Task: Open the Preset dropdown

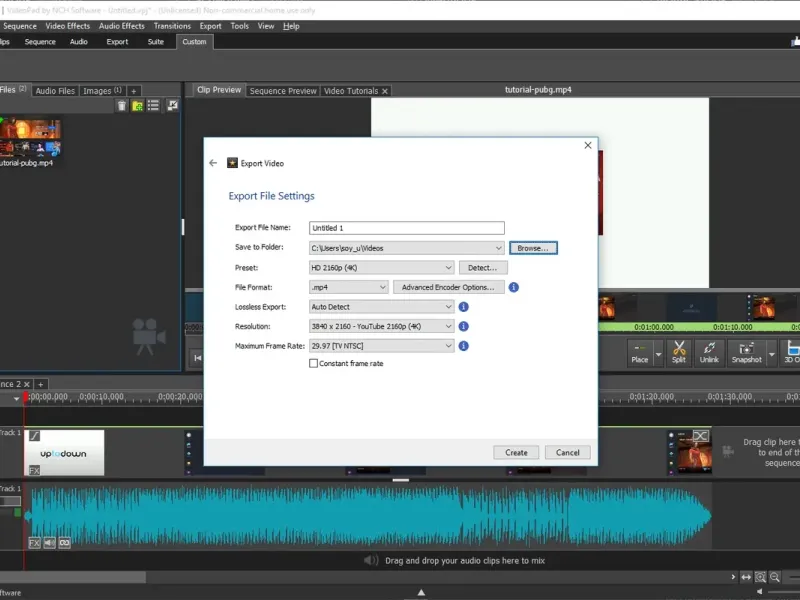Action: pos(381,268)
